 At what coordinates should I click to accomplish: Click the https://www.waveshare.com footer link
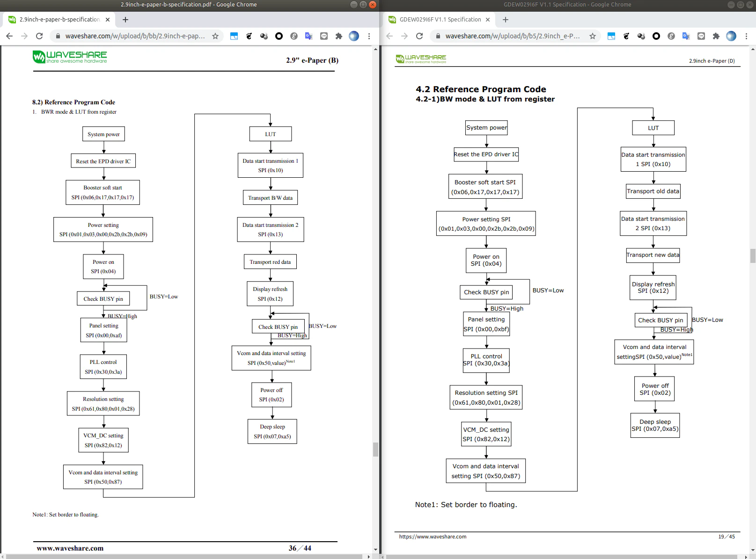pos(433,537)
